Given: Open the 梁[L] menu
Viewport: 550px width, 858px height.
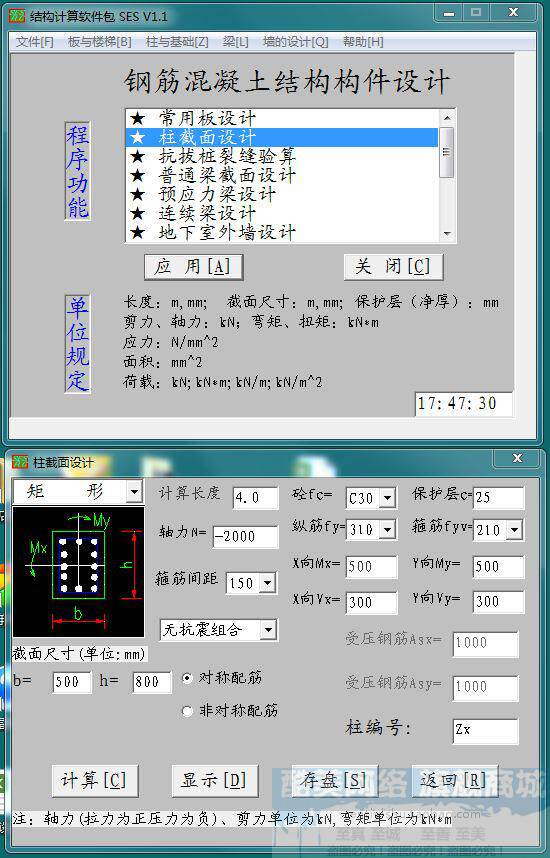Looking at the screenshot, I should coord(236,42).
